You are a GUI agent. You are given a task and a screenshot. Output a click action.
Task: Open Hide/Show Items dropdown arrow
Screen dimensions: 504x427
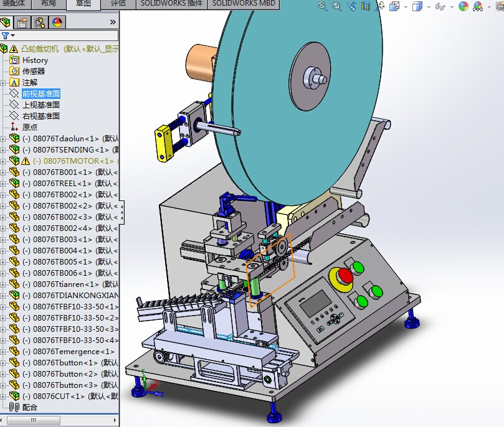(452, 7)
